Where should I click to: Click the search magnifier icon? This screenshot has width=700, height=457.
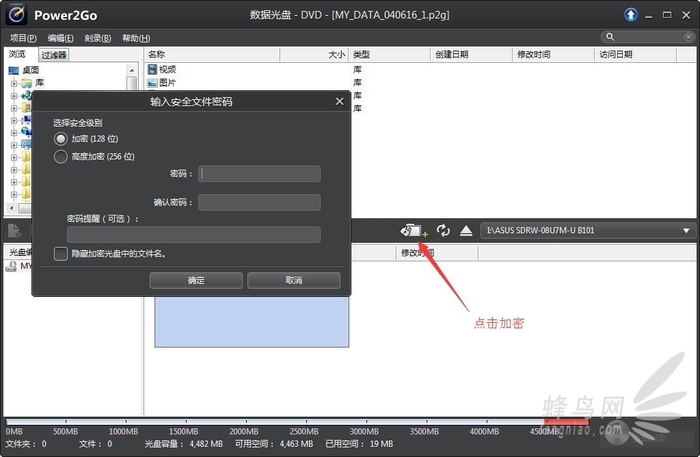tap(610, 37)
